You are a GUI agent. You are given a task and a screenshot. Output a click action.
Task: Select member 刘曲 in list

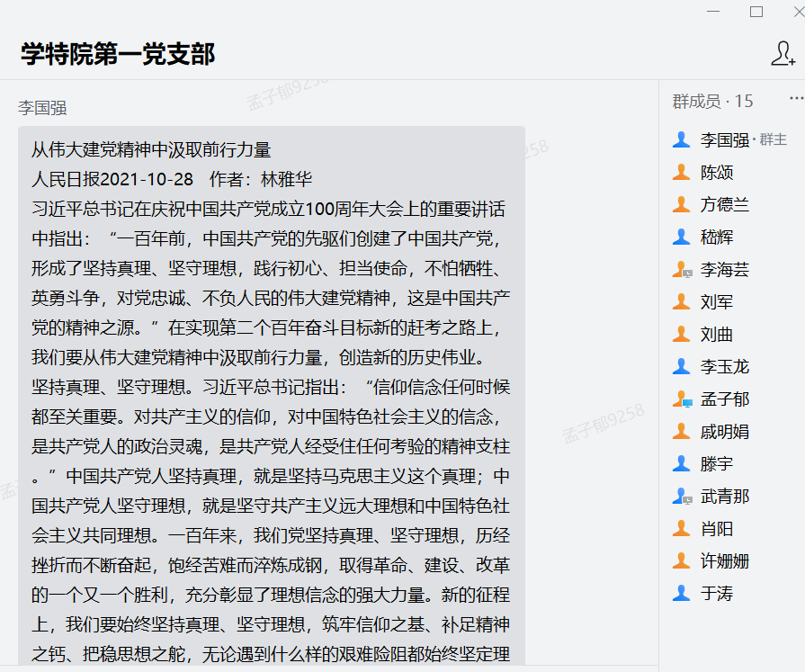(717, 335)
